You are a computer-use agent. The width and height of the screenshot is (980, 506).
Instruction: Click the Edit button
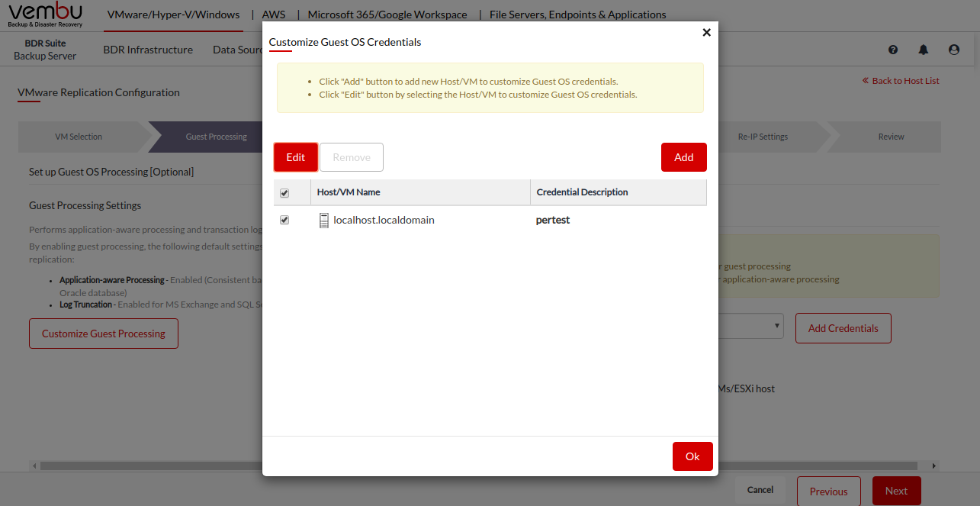tap(296, 157)
